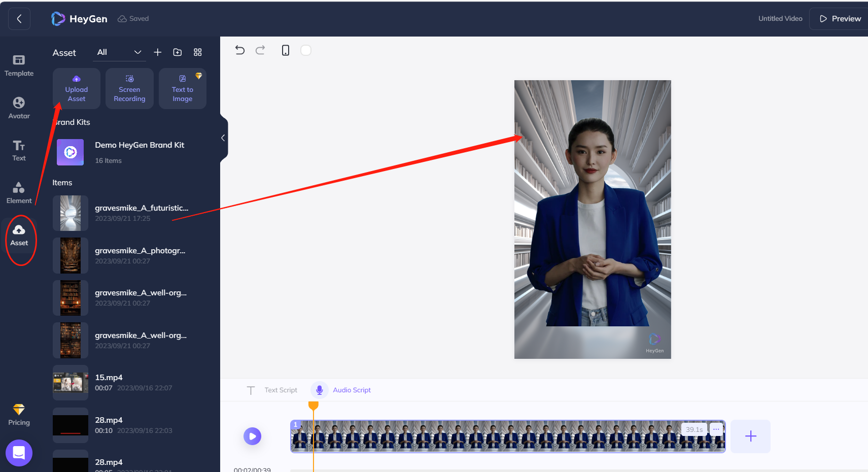The image size is (868, 472).
Task: Select the gravesmike_A_photogr asset thumbnail
Action: [x=71, y=255]
